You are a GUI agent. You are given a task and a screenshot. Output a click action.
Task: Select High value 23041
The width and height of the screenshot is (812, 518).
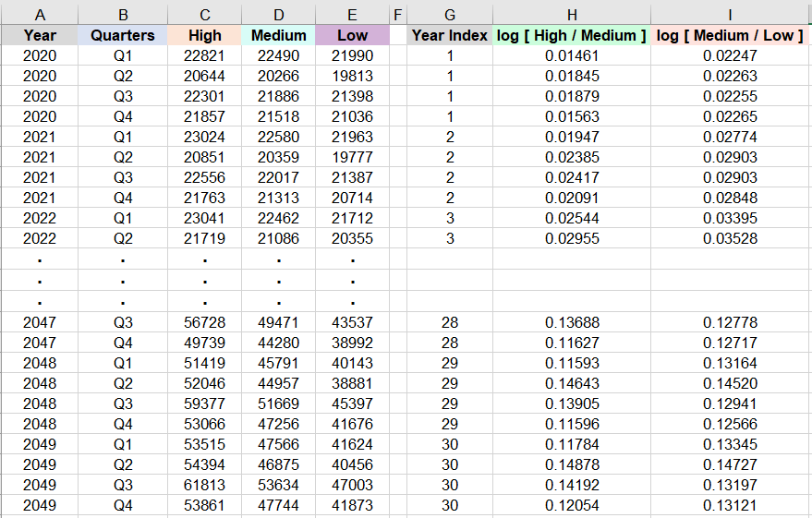pos(204,218)
